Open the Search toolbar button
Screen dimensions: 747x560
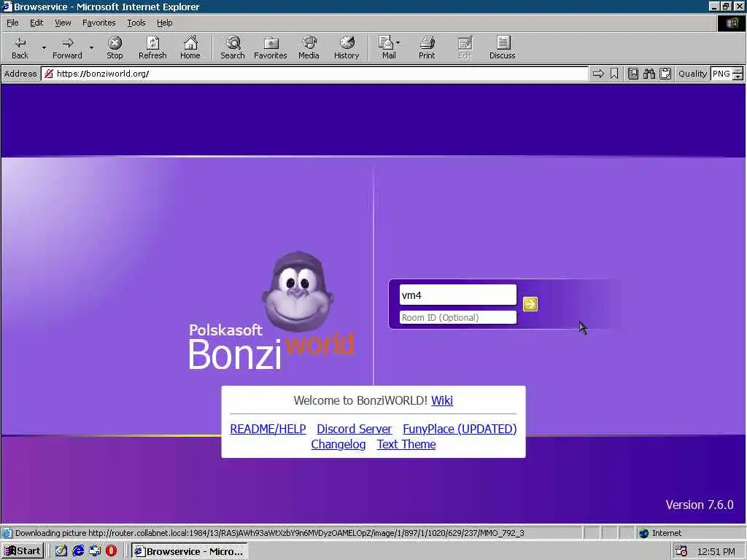233,47
